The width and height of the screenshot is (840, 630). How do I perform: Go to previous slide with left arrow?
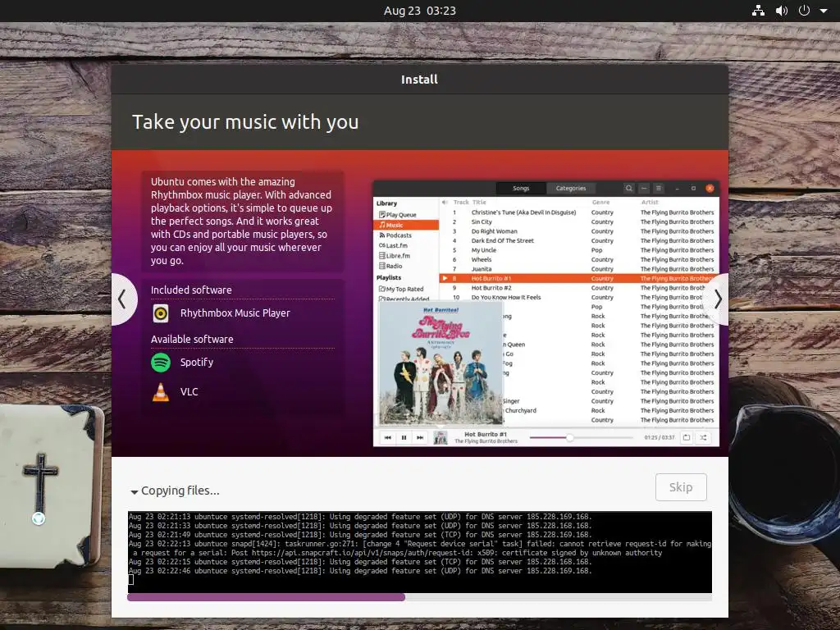coord(123,299)
